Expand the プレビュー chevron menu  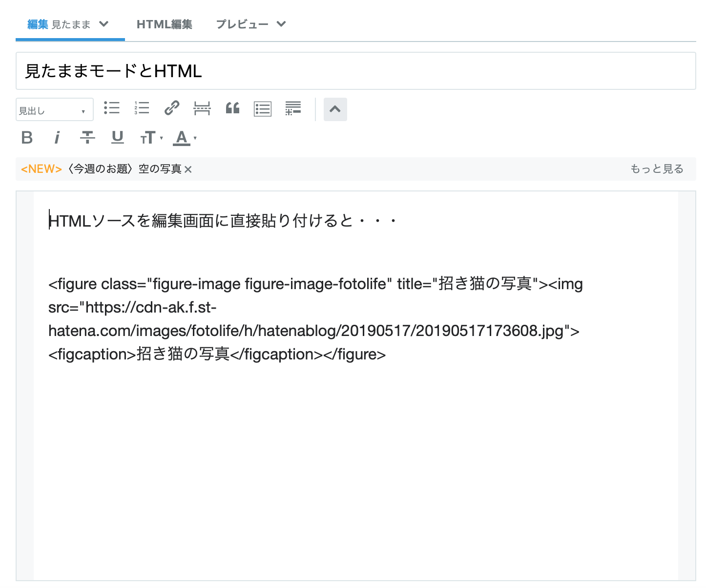tap(281, 24)
